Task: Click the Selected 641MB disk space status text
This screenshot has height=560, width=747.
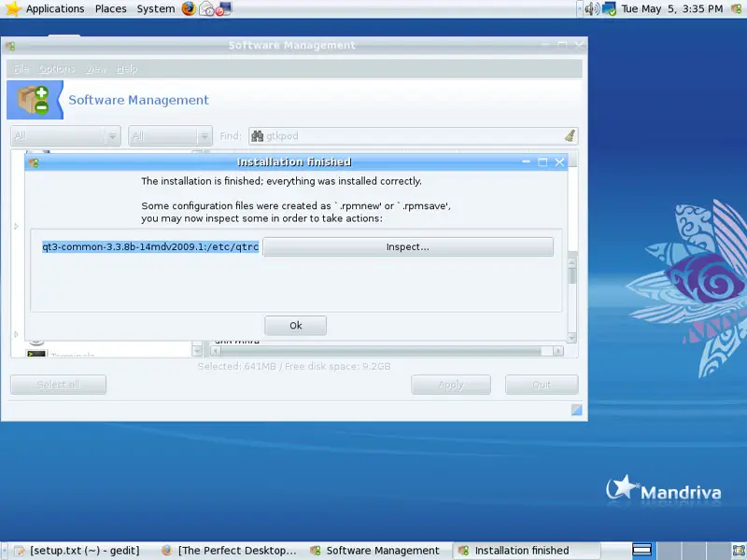Action: pyautogui.click(x=294, y=366)
